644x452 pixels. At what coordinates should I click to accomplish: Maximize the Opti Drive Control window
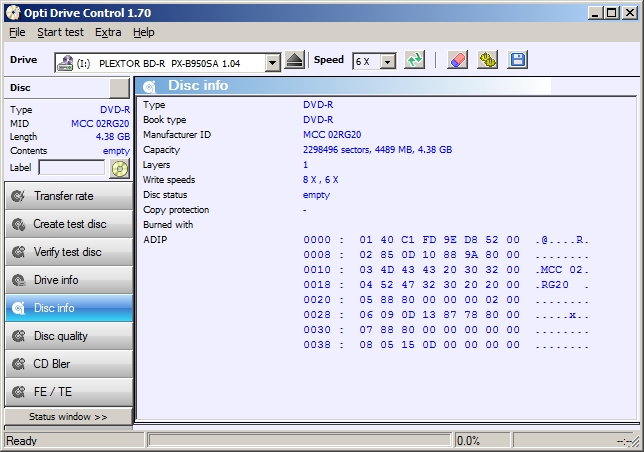pos(612,13)
